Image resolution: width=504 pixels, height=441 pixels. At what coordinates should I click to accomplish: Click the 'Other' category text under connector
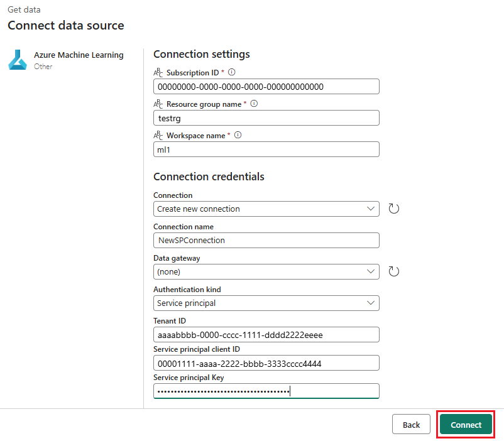(x=43, y=67)
